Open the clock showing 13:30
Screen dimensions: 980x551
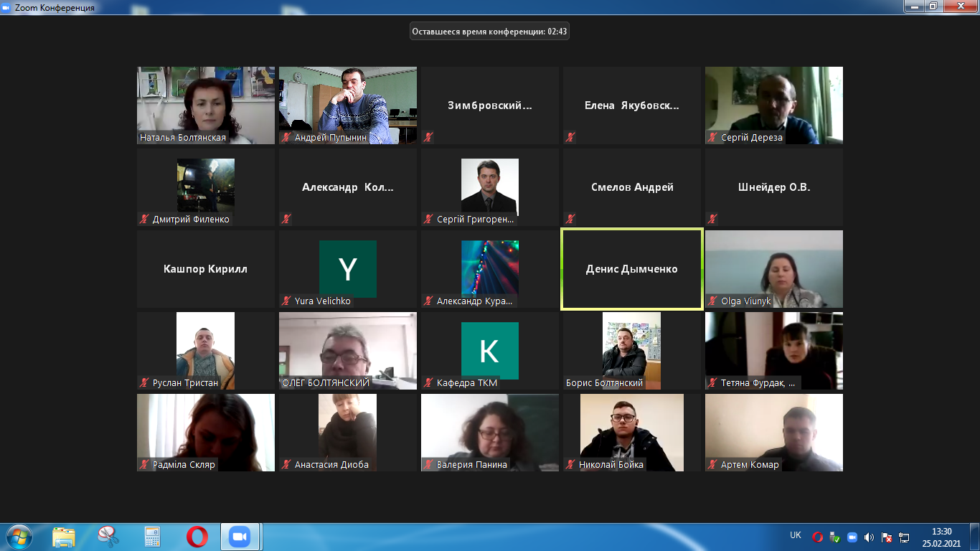point(941,537)
